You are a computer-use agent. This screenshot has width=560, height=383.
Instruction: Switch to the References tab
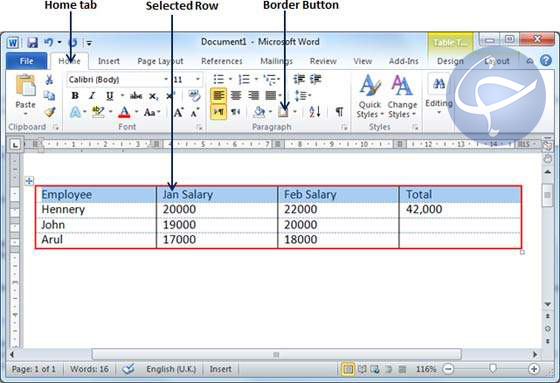[222, 61]
